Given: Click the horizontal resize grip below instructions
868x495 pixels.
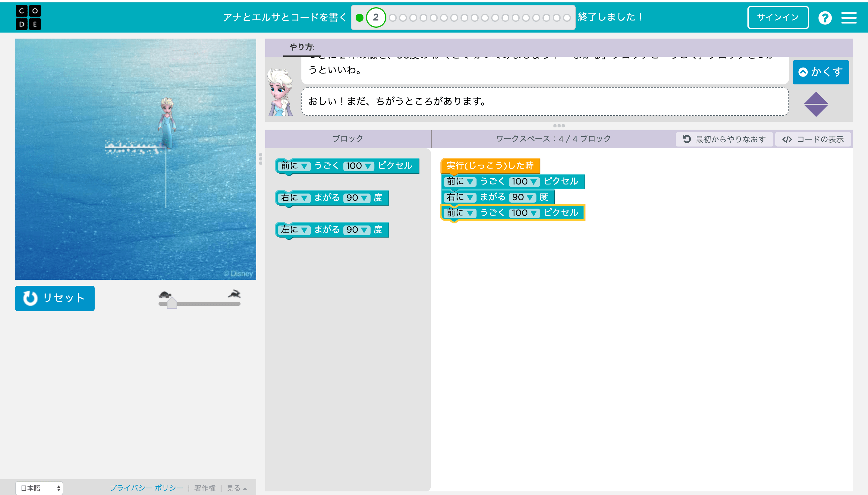Looking at the screenshot, I should (559, 126).
